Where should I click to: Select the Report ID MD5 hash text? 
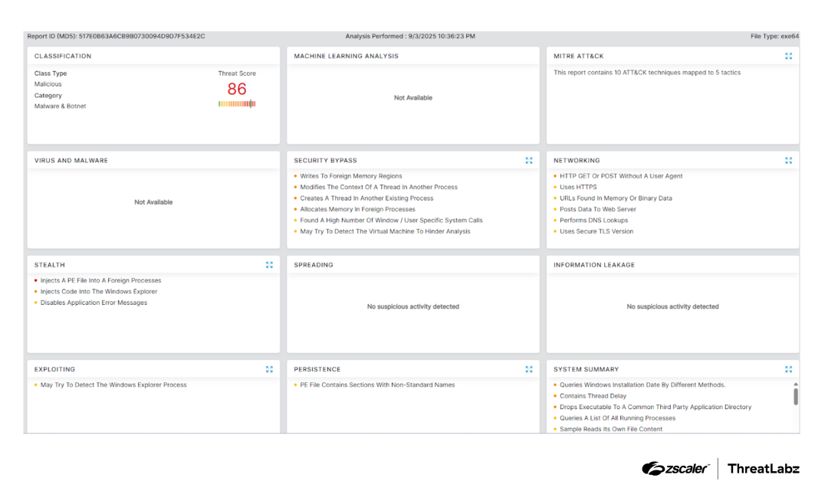tap(142, 36)
